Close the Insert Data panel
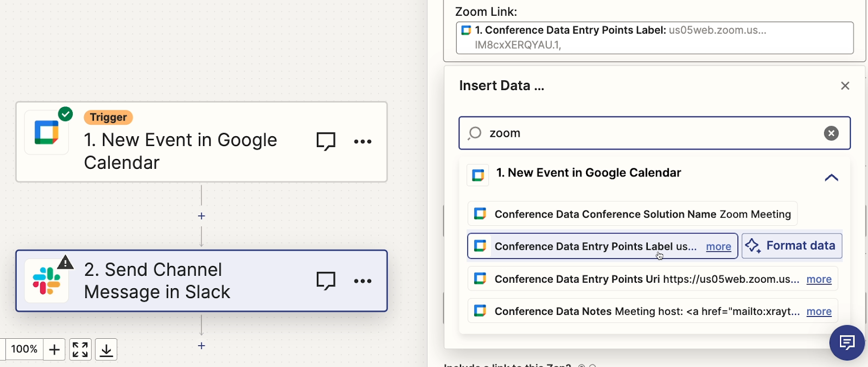Viewport: 868px width, 367px height. coord(845,86)
